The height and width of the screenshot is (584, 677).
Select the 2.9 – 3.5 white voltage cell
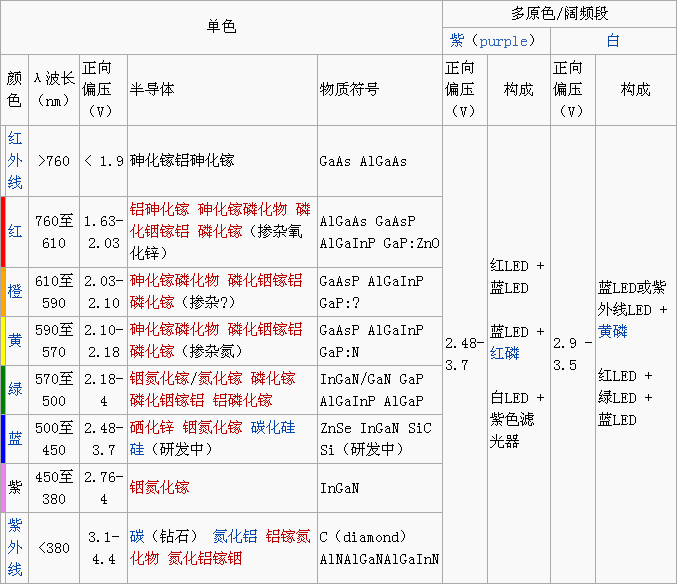point(573,354)
